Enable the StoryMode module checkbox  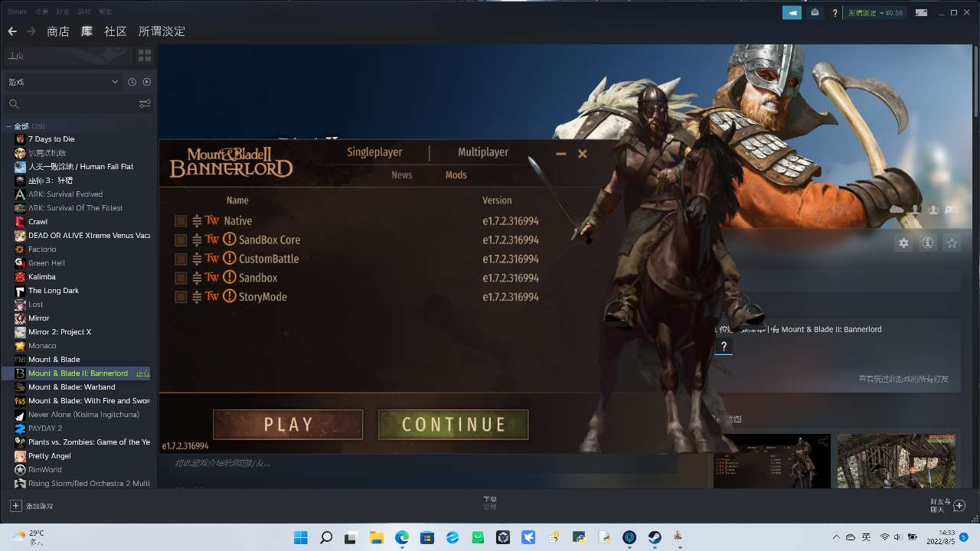181,297
